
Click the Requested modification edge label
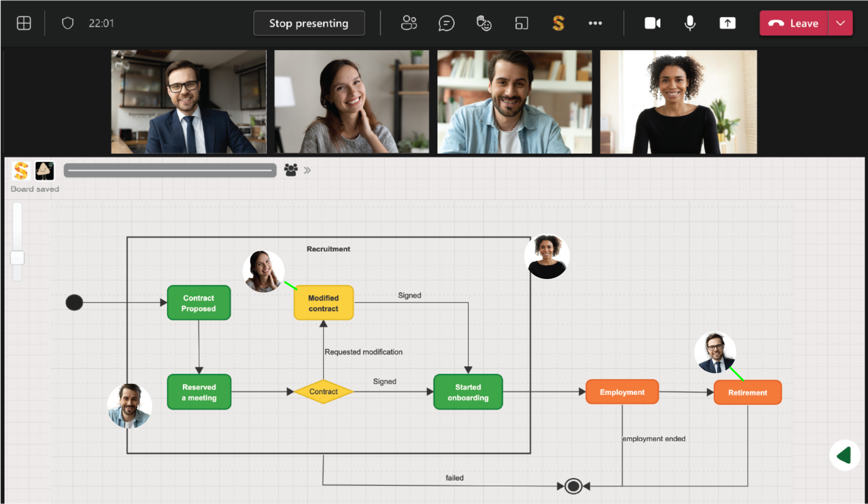coord(363,352)
